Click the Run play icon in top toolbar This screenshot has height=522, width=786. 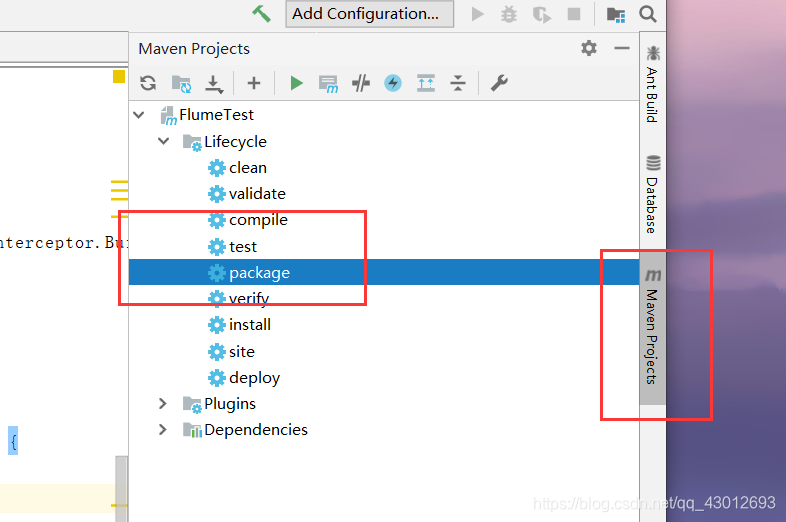tap(478, 14)
